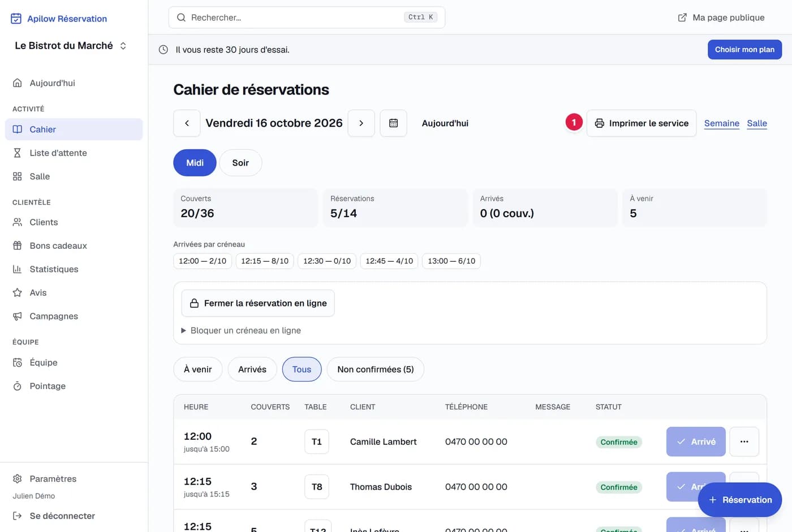Click table T1 badge for Camille Lambert

point(317,442)
